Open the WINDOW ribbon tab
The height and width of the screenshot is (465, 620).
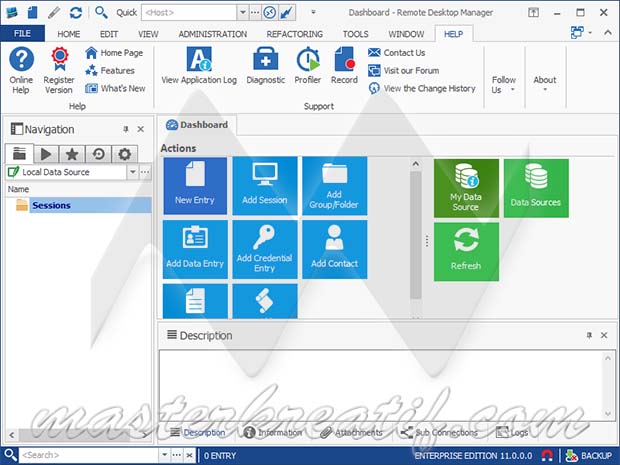[x=406, y=34]
